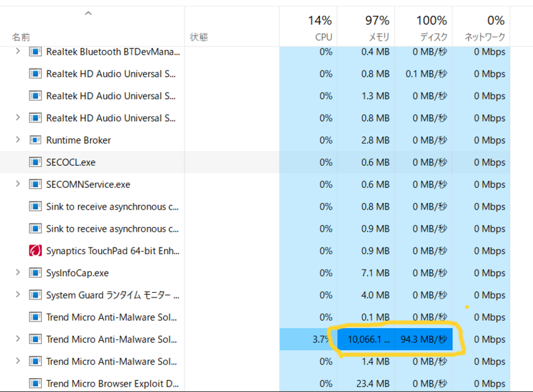Click icon of Sink to receive row using 0.8 MB

[35, 206]
